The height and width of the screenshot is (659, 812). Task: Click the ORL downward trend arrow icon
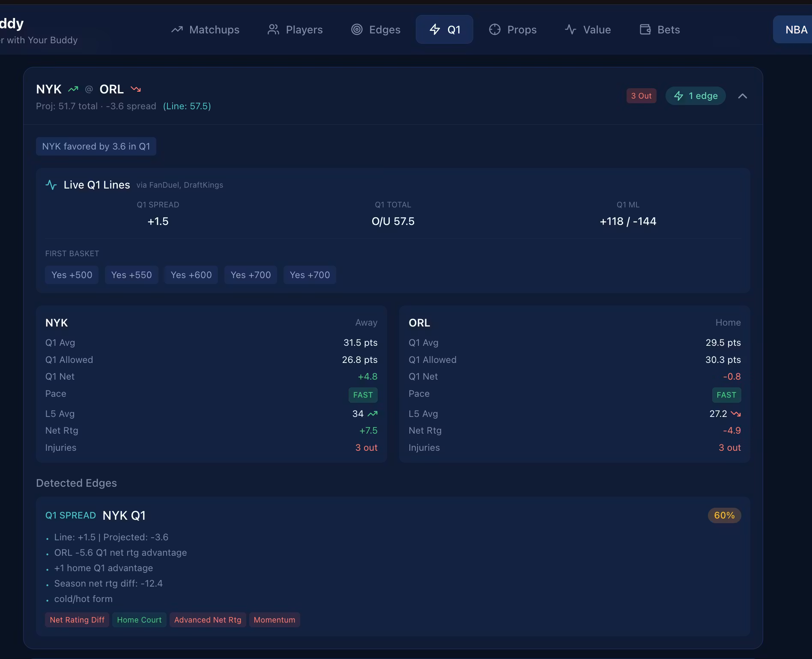click(x=136, y=89)
